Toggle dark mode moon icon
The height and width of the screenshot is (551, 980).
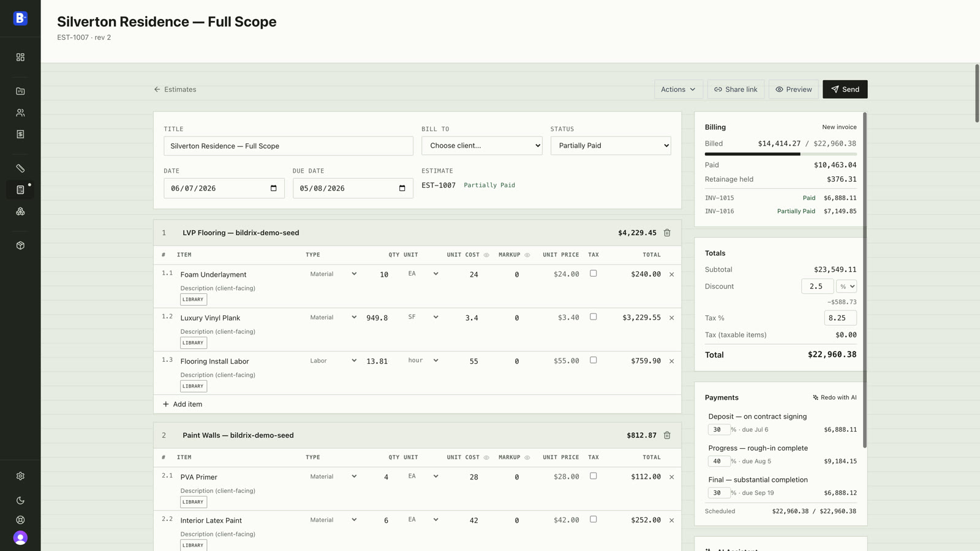point(20,501)
